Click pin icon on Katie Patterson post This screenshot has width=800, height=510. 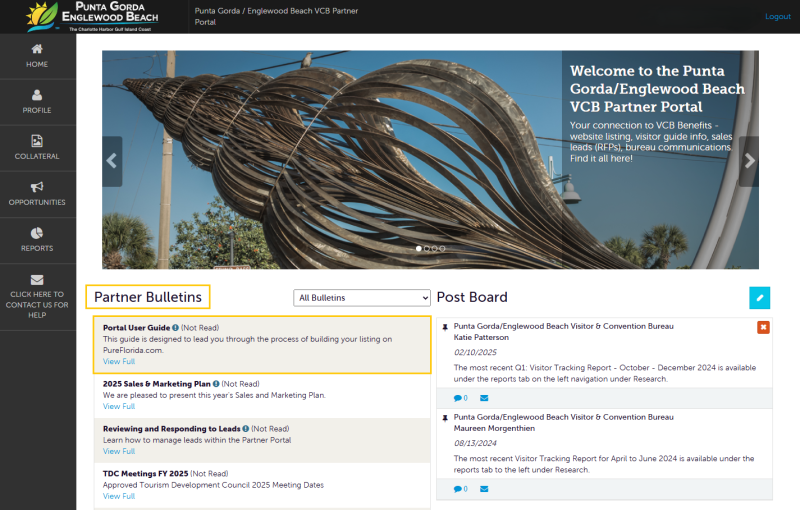pyautogui.click(x=445, y=327)
